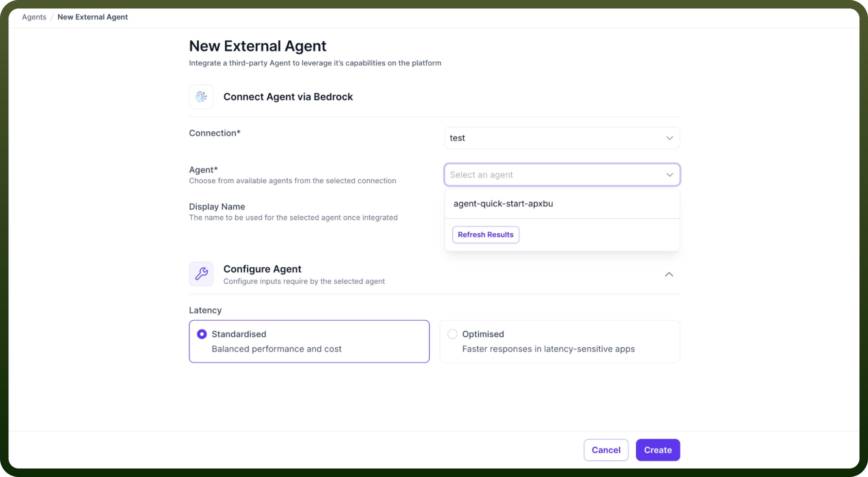Image resolution: width=868 pixels, height=477 pixels.
Task: Open the Connection dropdown showing test
Action: coord(562,138)
